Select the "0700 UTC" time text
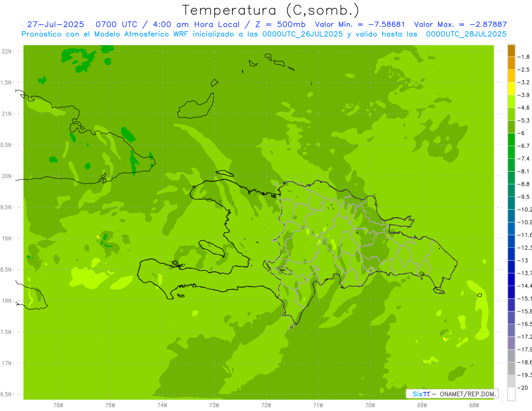The height and width of the screenshot is (411, 532). (x=116, y=24)
